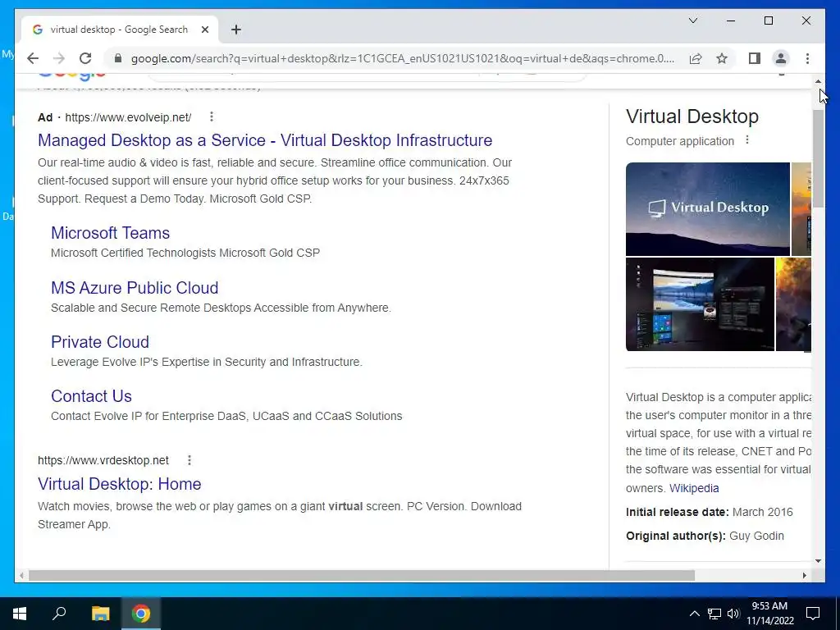Open the Contact Us sitelink
The height and width of the screenshot is (630, 840).
92,396
